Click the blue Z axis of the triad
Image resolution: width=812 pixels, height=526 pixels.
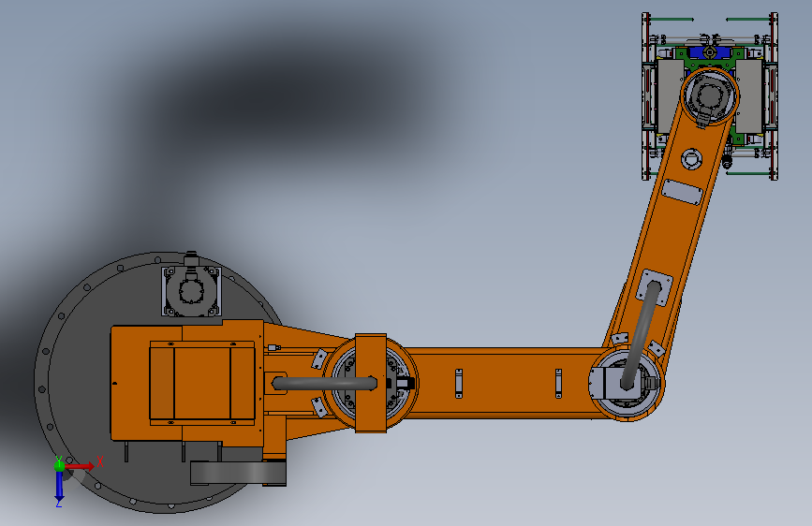(x=60, y=488)
